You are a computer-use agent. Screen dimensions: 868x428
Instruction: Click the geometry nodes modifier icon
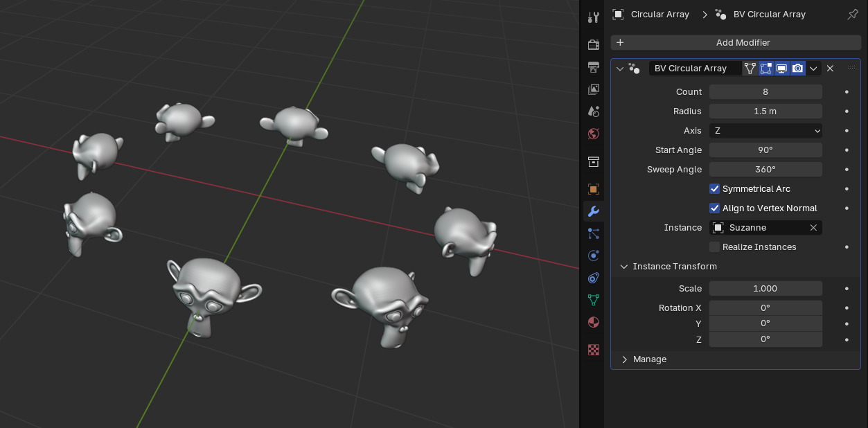(634, 68)
